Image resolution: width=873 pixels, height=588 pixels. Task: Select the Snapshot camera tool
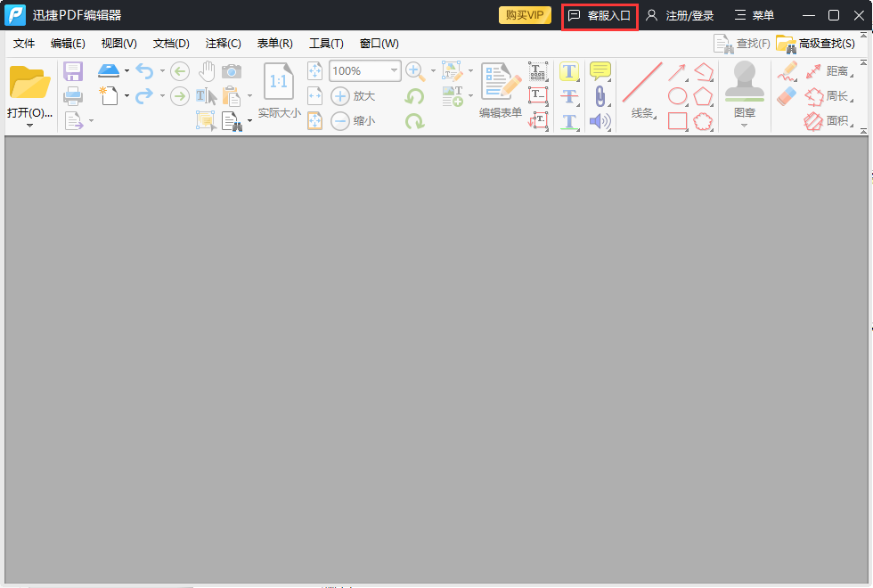[232, 71]
